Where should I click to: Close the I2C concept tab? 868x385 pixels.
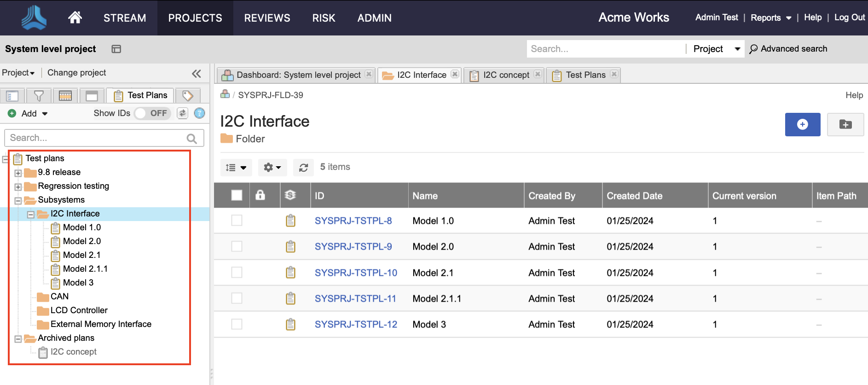(538, 74)
